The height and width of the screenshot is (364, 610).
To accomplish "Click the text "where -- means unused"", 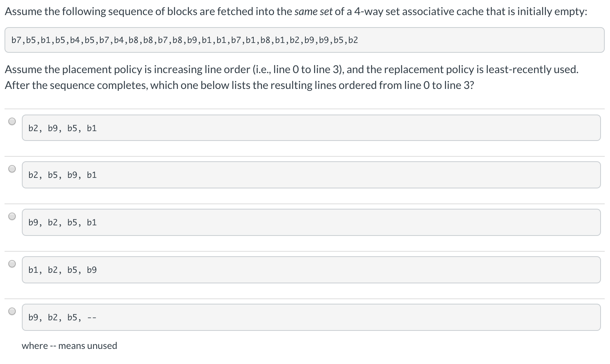I will click(x=70, y=346).
